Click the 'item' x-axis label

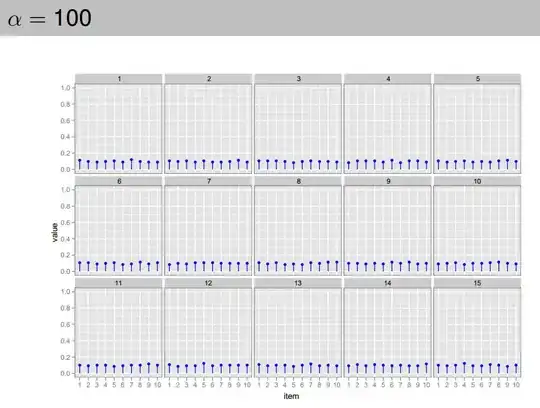291,396
